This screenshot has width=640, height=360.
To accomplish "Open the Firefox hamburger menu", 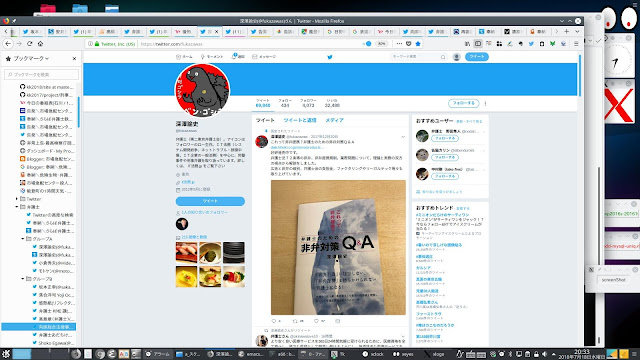I will click(576, 44).
